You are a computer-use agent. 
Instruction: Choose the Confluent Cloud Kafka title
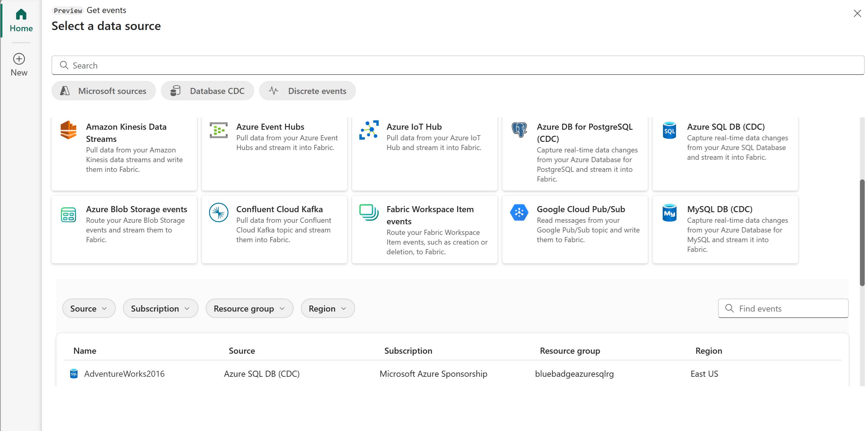pos(279,209)
